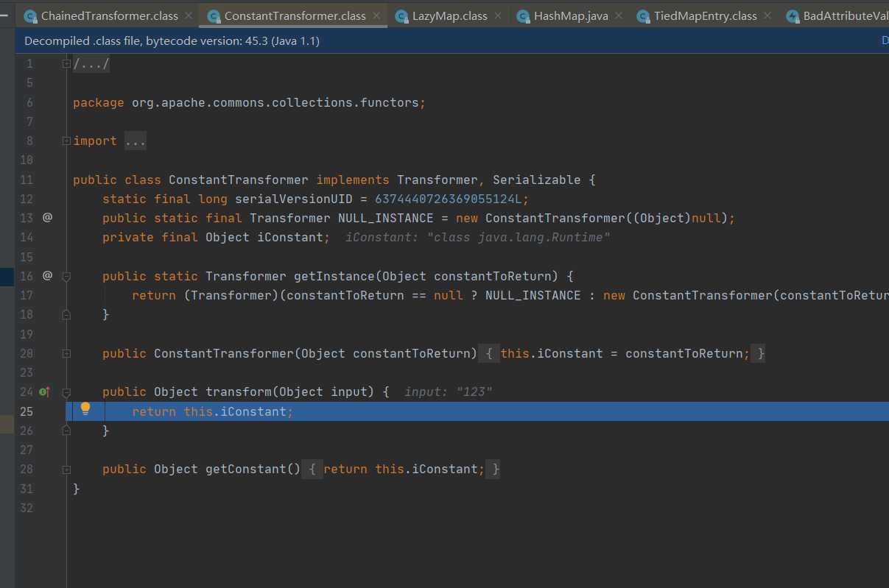Click the getInstance method name
Screen dimensions: 889x588
[334, 276]
